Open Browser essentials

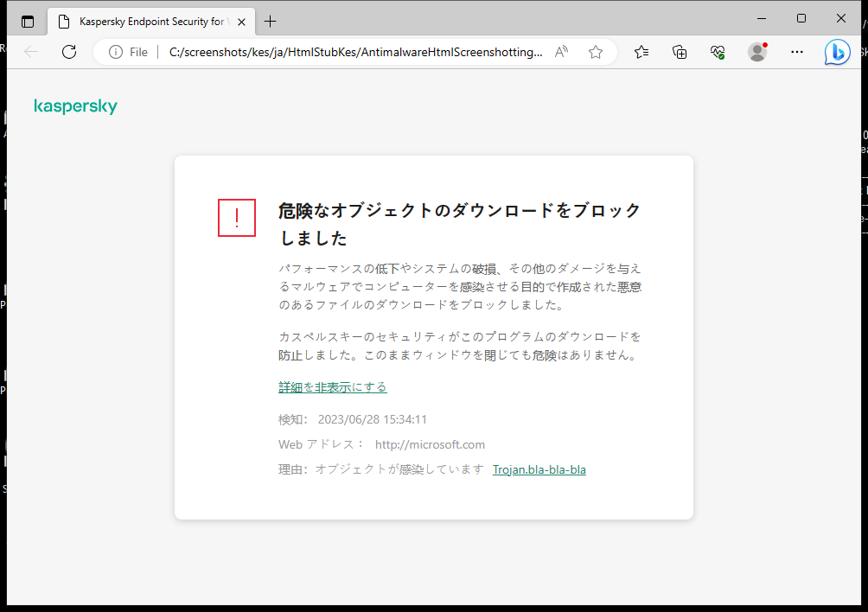pyautogui.click(x=717, y=52)
